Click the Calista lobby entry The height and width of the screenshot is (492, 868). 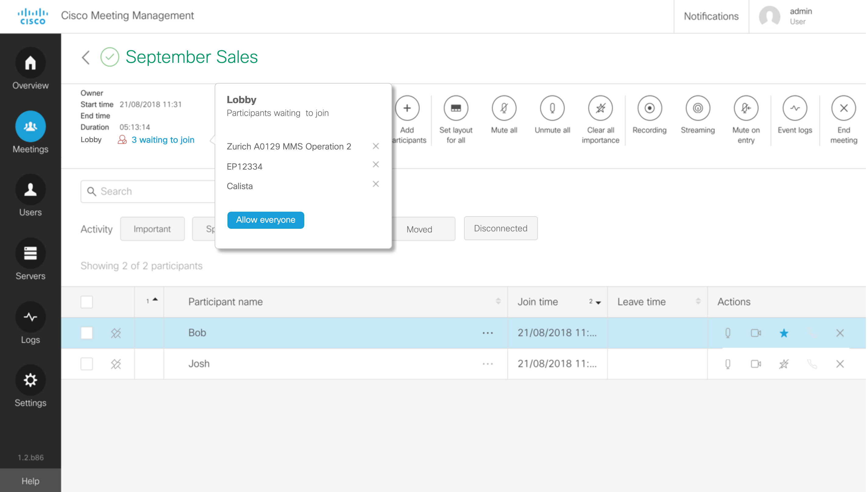click(x=239, y=186)
